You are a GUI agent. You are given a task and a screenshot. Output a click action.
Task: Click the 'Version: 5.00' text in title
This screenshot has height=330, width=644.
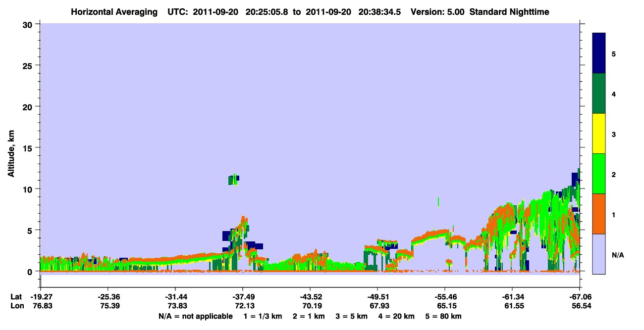[x=438, y=12]
